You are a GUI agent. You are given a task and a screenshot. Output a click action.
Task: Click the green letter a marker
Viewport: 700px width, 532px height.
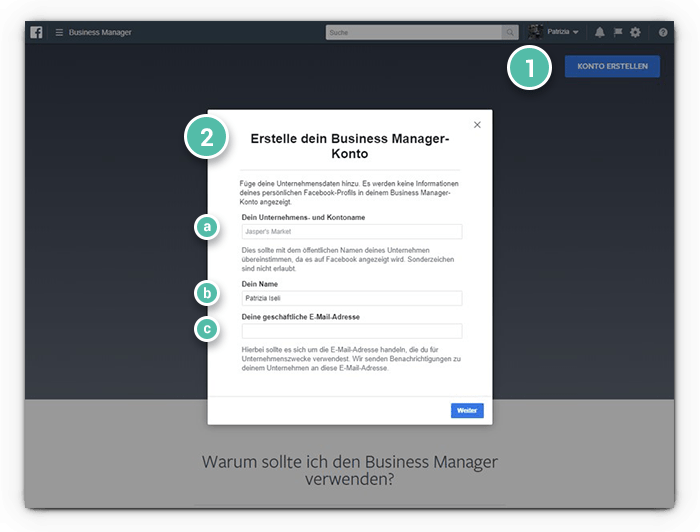pyautogui.click(x=207, y=228)
